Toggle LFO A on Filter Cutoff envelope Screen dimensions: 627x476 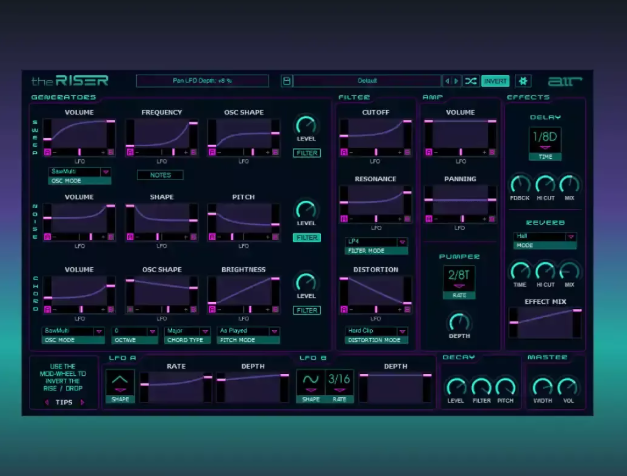(x=344, y=152)
